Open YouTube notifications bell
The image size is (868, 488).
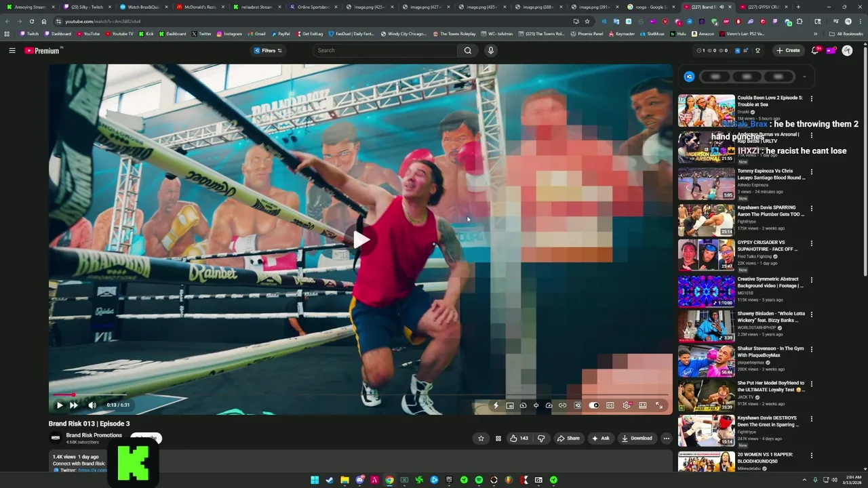pyautogui.click(x=816, y=50)
